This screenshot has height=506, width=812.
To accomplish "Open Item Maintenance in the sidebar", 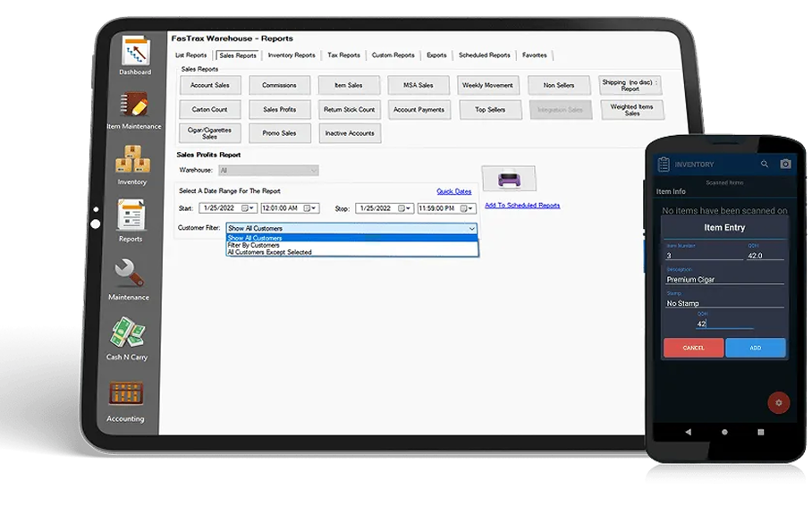I will 133,107.
